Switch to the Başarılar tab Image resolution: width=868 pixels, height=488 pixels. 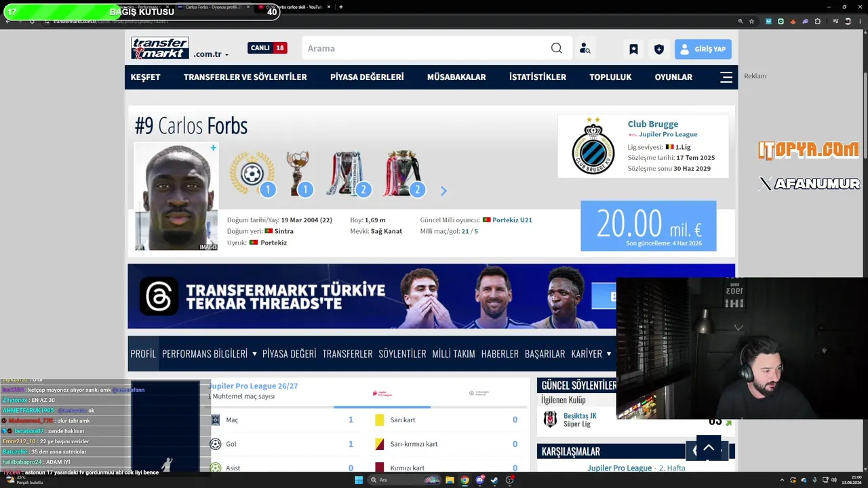pyautogui.click(x=545, y=354)
